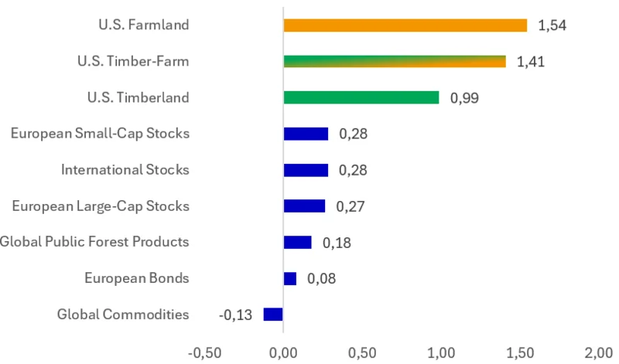Viewport: 619px width, 364px height.
Task: Select the gradient U.S. Timber-Farm bar
Action: point(395,62)
